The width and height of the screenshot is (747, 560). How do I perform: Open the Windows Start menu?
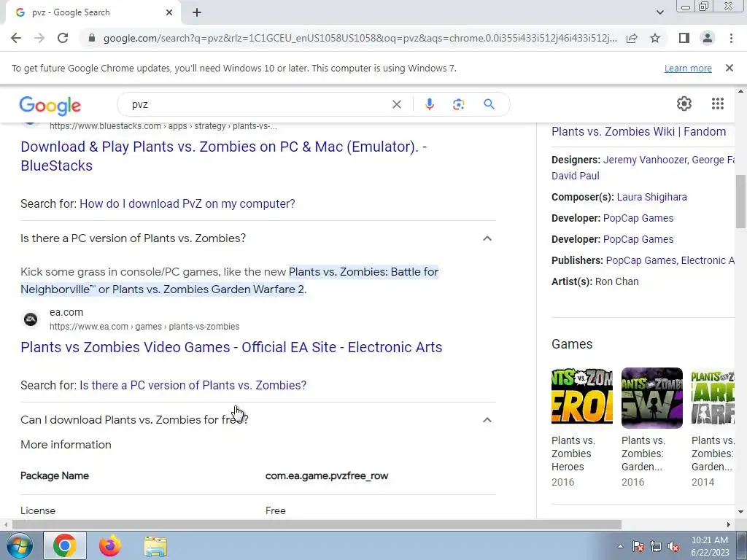coord(19,545)
